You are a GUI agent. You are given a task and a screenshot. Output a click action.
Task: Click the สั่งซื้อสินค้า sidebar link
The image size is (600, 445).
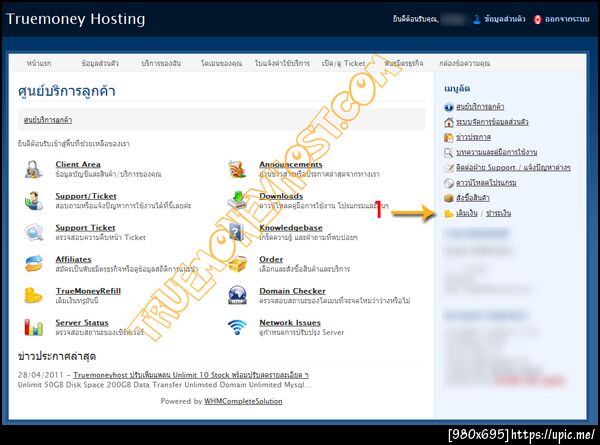pyautogui.click(x=473, y=198)
